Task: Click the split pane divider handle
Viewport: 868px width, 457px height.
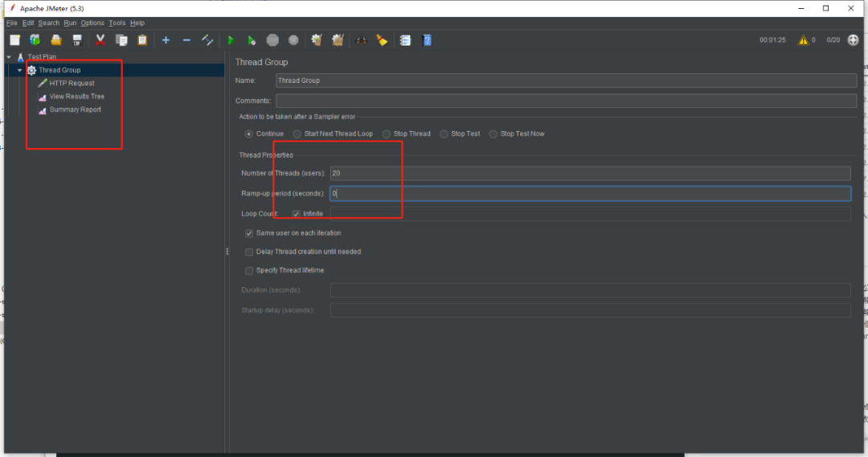Action: point(227,252)
